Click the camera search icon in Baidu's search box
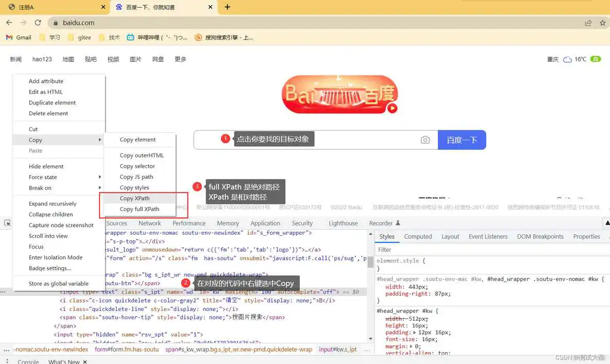 425,139
